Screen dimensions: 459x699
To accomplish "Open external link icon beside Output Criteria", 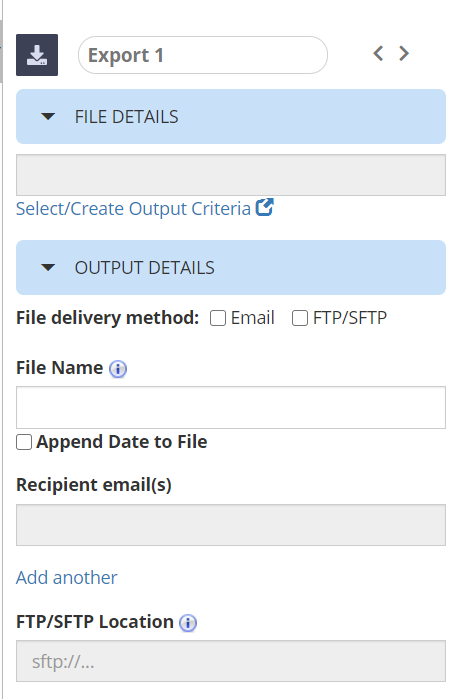I will tap(264, 207).
